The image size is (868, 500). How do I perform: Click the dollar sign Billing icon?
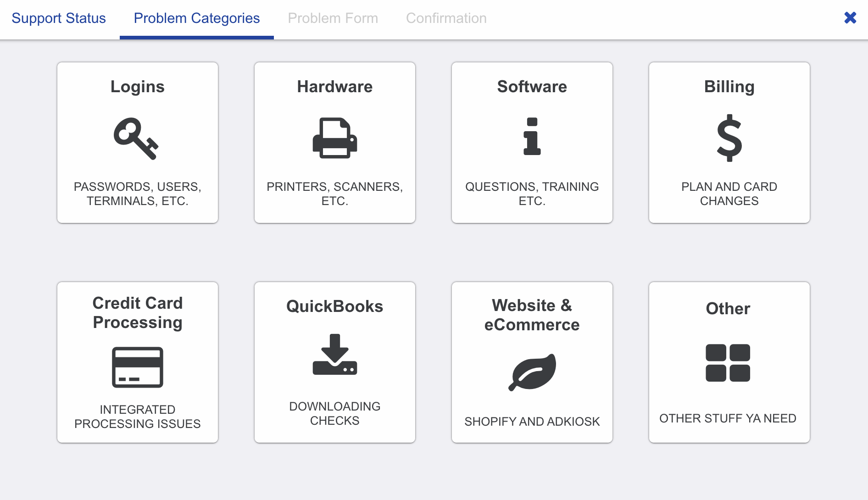pyautogui.click(x=729, y=138)
